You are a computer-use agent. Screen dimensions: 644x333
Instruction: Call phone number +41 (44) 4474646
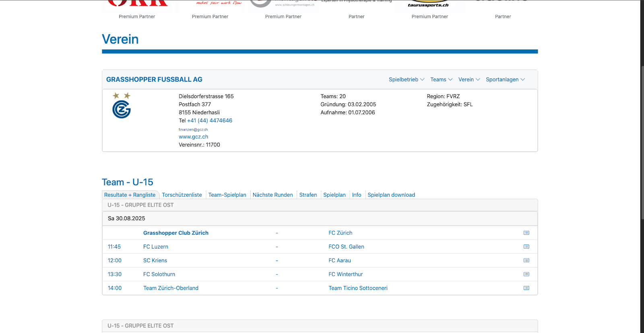click(x=210, y=121)
